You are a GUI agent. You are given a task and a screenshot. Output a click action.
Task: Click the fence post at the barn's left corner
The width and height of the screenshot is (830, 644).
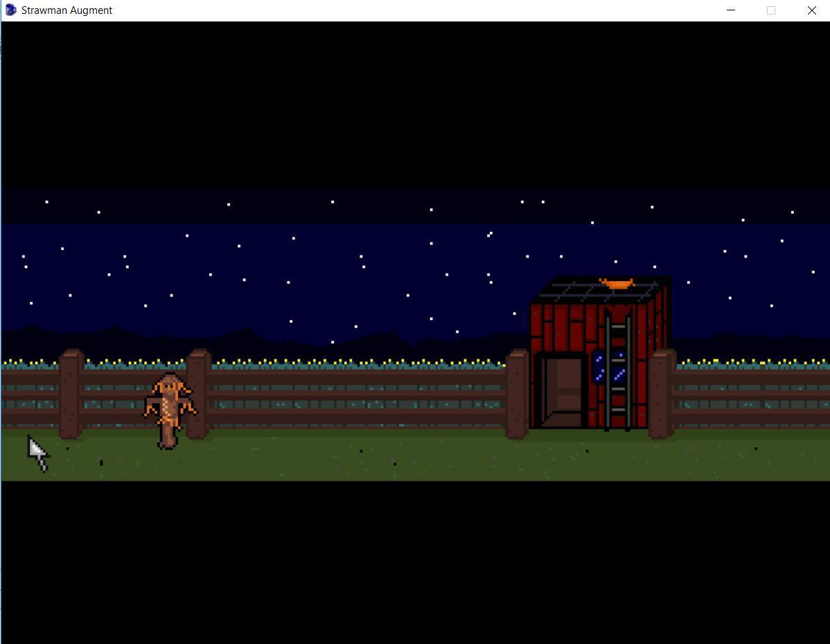click(x=517, y=394)
